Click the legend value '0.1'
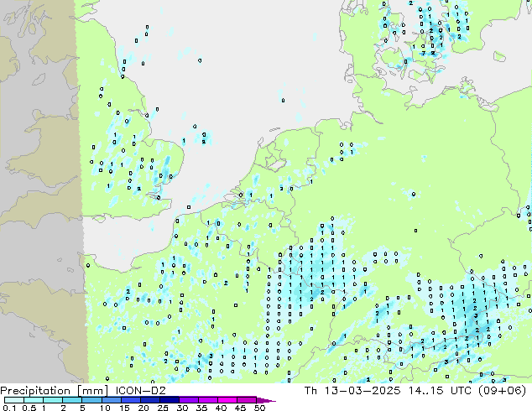Viewport: 532px width, 411px height. (x=9, y=408)
